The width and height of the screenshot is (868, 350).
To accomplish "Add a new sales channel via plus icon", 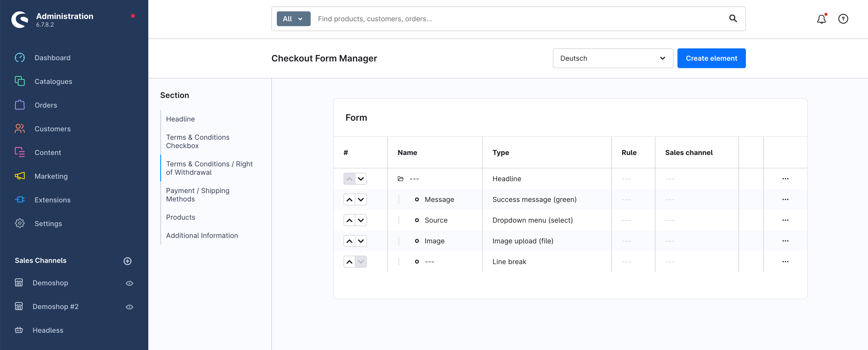I will (127, 261).
